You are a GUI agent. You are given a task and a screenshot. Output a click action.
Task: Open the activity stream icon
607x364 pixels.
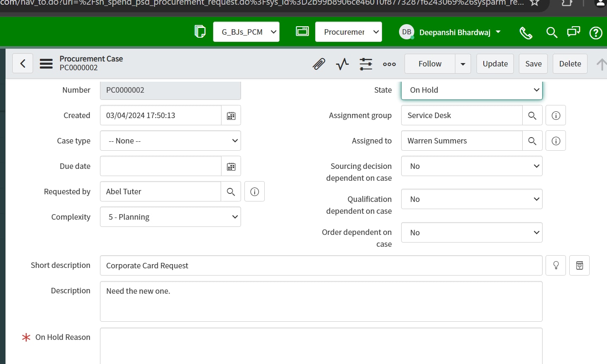point(342,64)
